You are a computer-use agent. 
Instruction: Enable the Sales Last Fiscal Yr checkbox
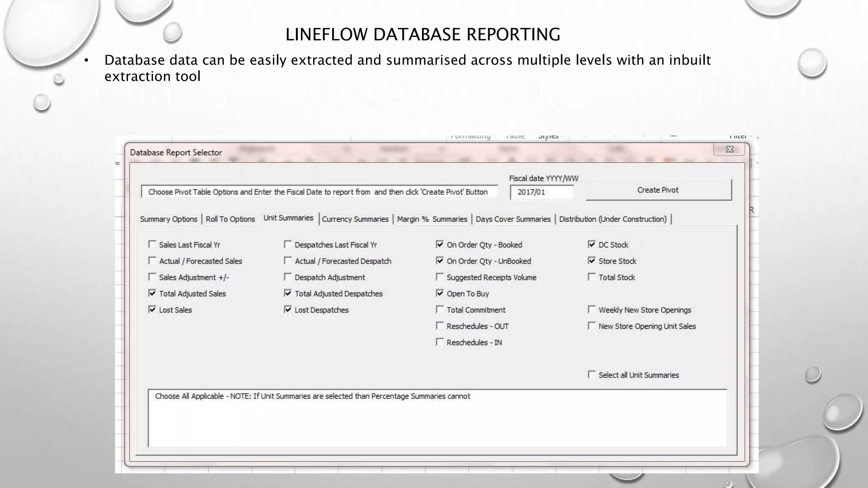[152, 244]
